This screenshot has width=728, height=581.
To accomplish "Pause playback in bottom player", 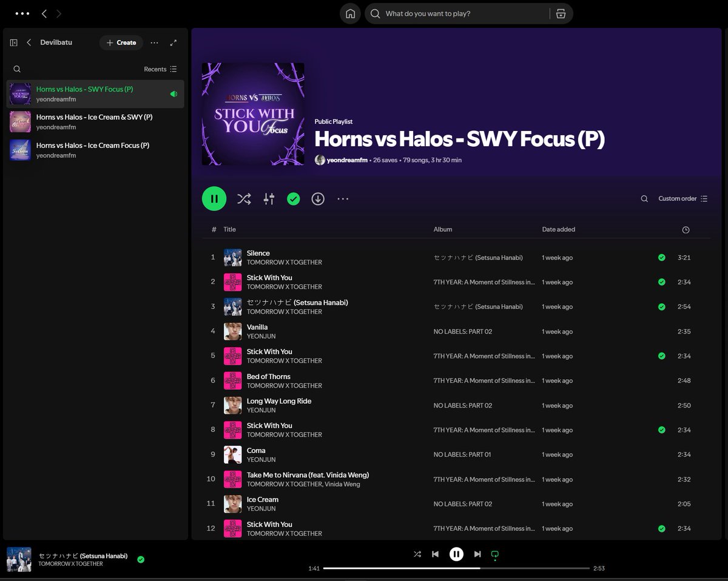I will [456, 554].
